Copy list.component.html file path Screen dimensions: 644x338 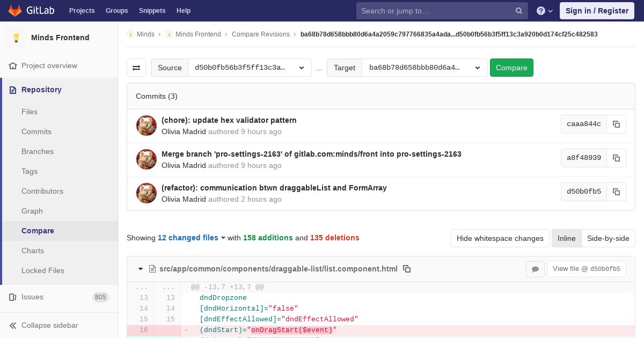point(407,269)
